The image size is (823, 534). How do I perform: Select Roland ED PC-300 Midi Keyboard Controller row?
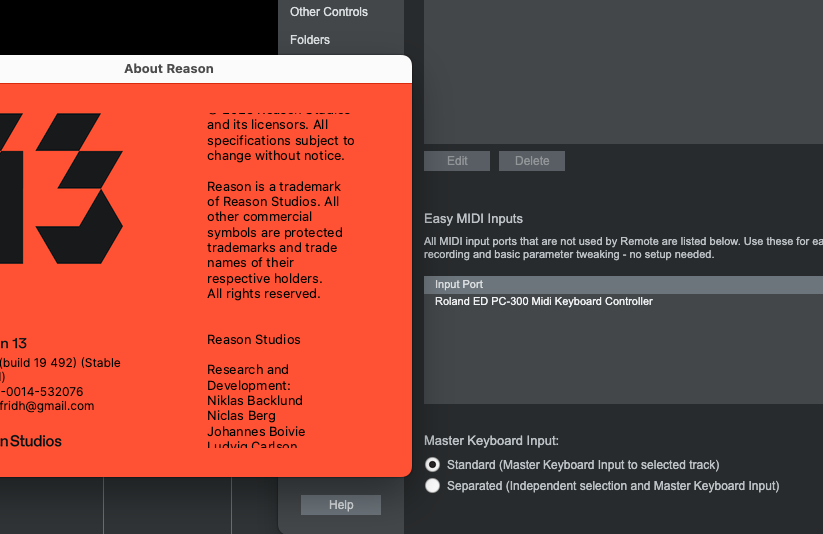[543, 302]
